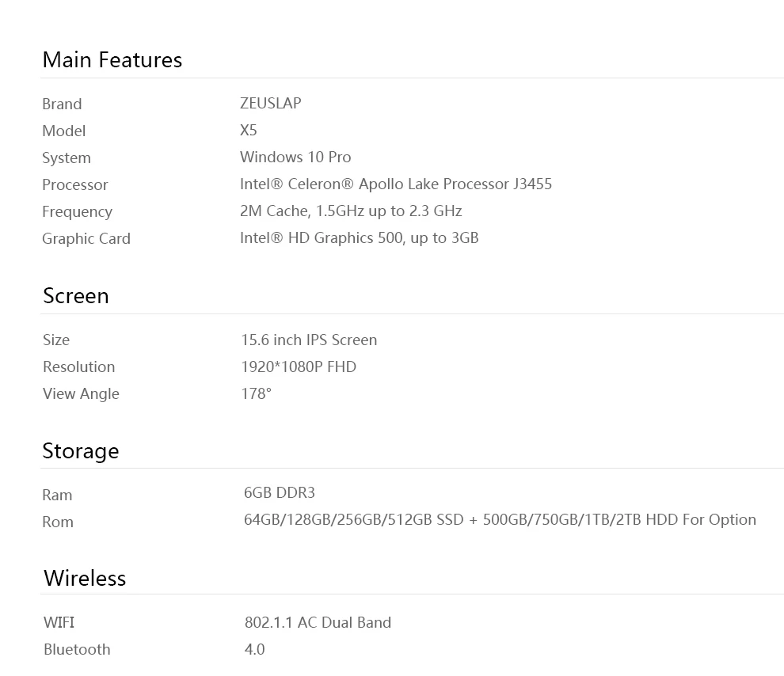Click the Wireless section heading

(85, 578)
